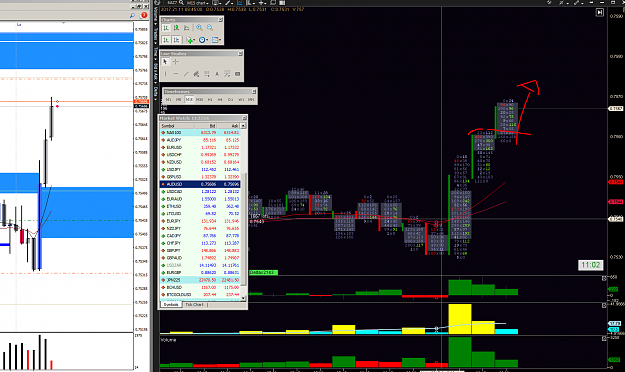Pick the text label tool
Screen dimensions: 625x372
[217, 74]
